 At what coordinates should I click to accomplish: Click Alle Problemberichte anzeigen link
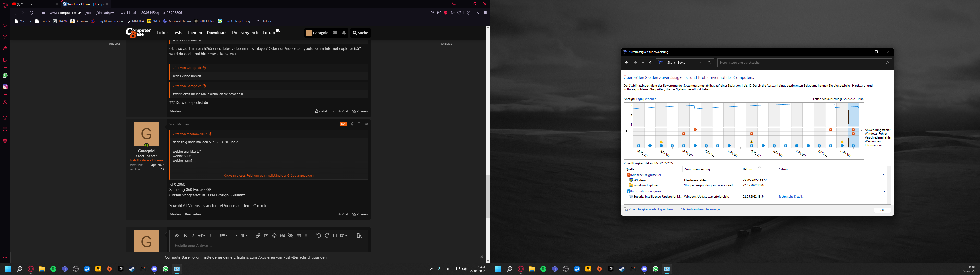(701, 209)
